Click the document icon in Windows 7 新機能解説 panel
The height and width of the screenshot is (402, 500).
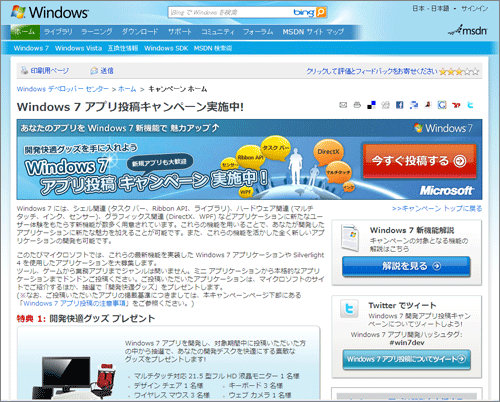click(350, 238)
